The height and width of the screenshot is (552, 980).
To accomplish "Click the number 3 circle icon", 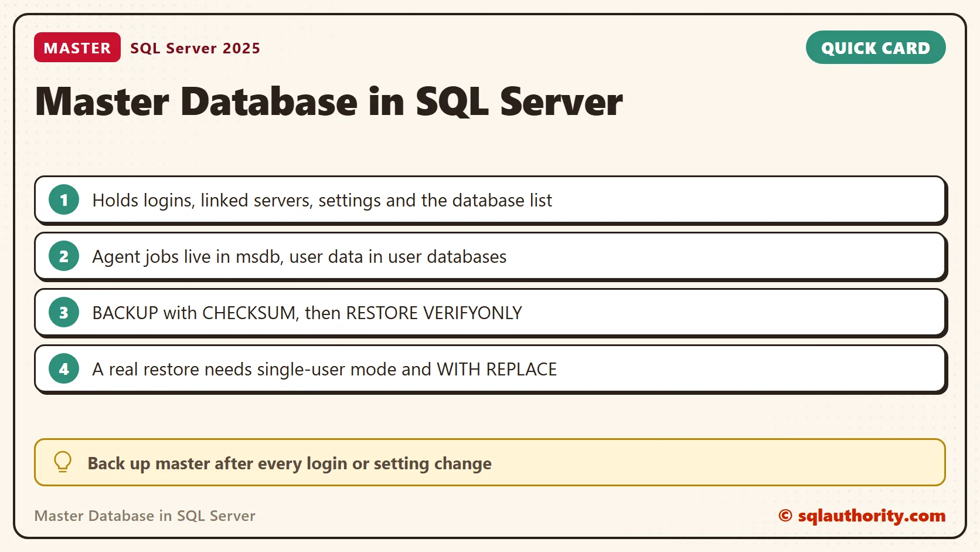I will (x=64, y=313).
